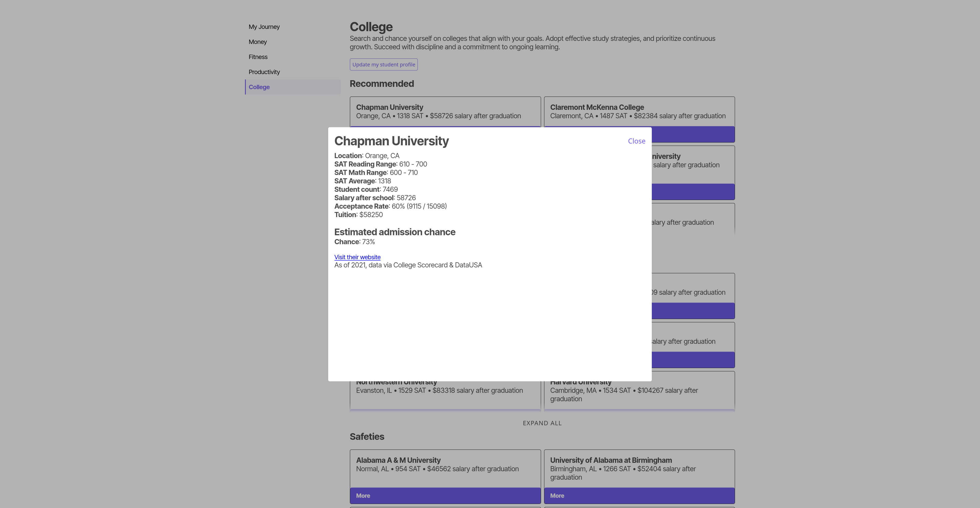
Task: Click Update my student profile button
Action: tap(384, 64)
